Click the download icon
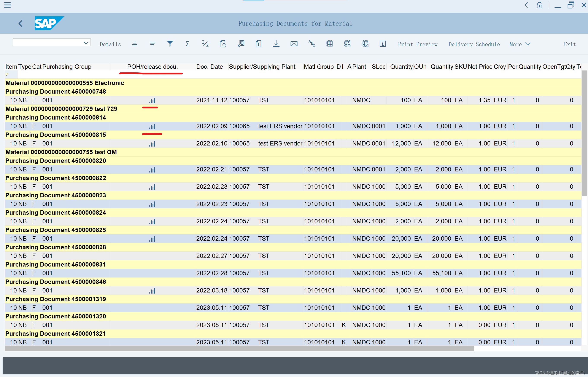The width and height of the screenshot is (588, 377). pyautogui.click(x=276, y=44)
